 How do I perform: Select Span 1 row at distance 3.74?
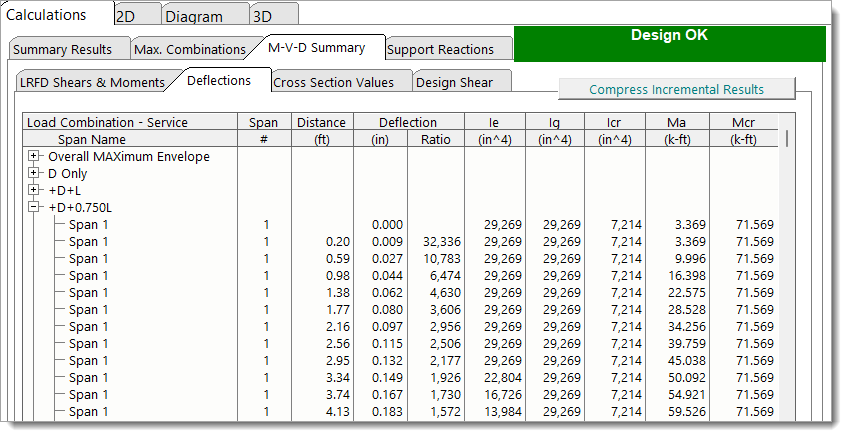pos(400,395)
